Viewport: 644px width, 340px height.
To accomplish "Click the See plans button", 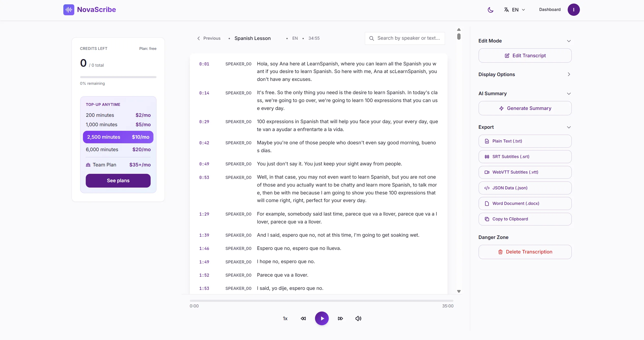I will click(x=118, y=180).
